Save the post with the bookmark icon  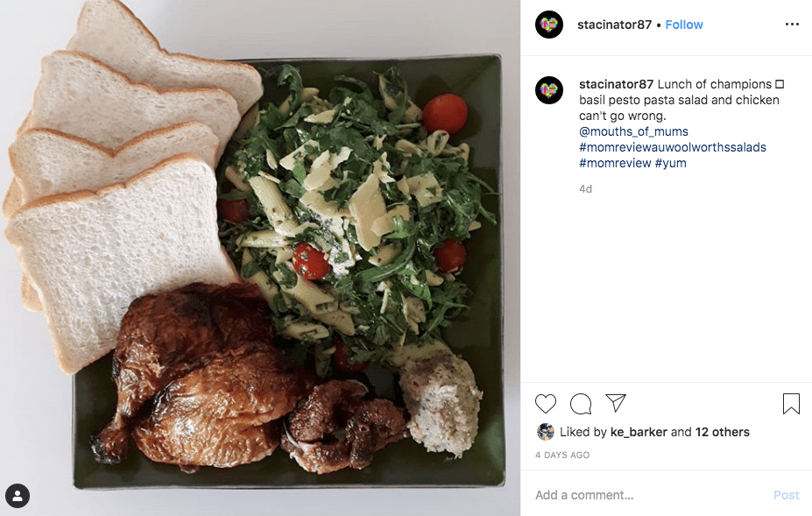pyautogui.click(x=791, y=404)
